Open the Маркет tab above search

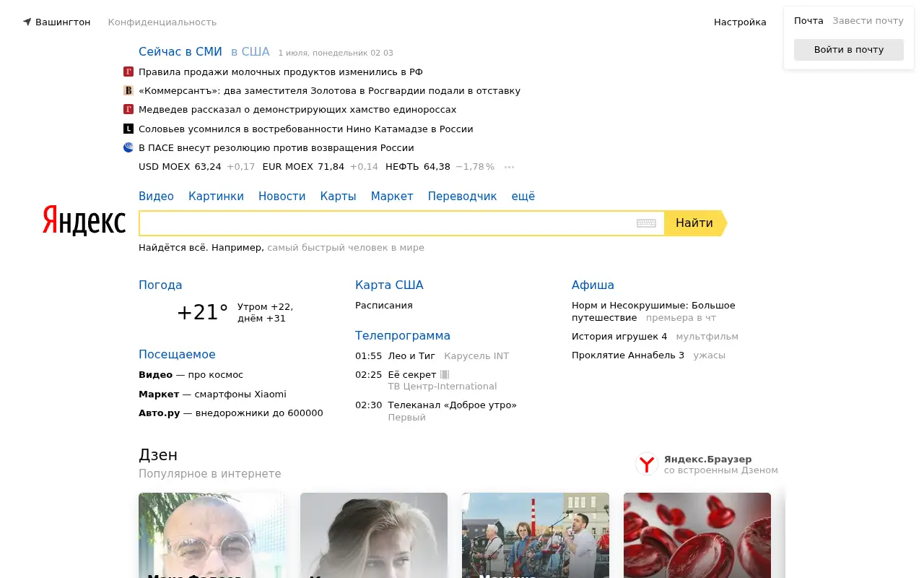392,196
